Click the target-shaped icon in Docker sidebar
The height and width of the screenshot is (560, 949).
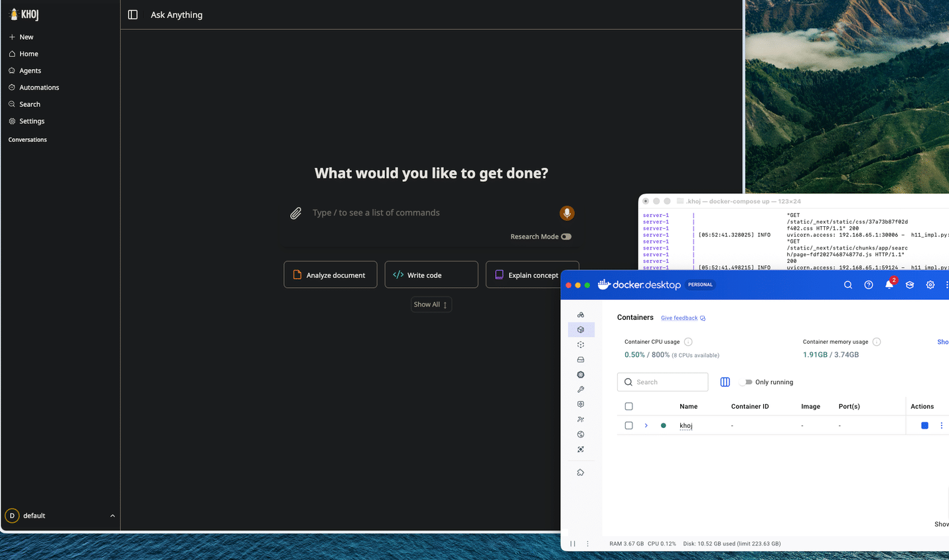click(581, 449)
